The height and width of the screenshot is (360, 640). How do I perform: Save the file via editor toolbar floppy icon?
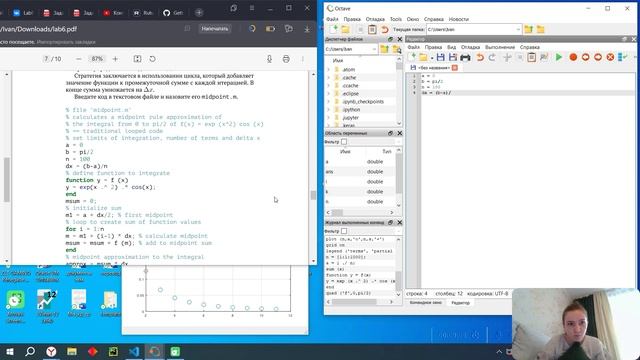(x=440, y=57)
